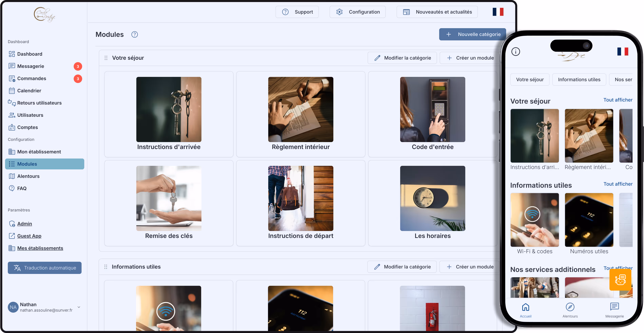This screenshot has width=644, height=333.
Task: Open the 112 phone module image in dashboard
Action: pos(300,308)
